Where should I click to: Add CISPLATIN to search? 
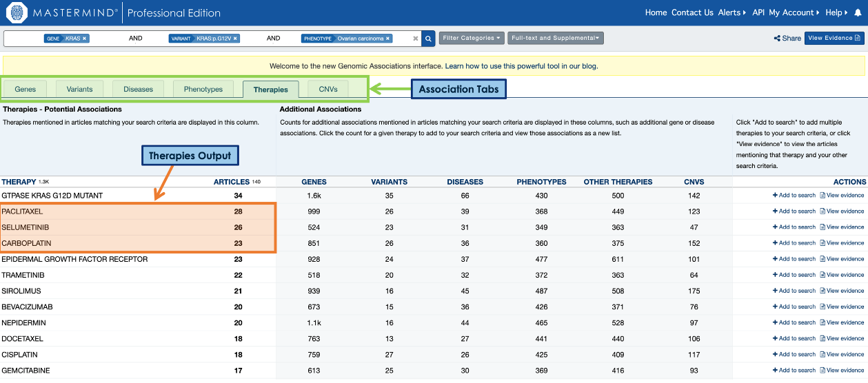[x=794, y=354]
